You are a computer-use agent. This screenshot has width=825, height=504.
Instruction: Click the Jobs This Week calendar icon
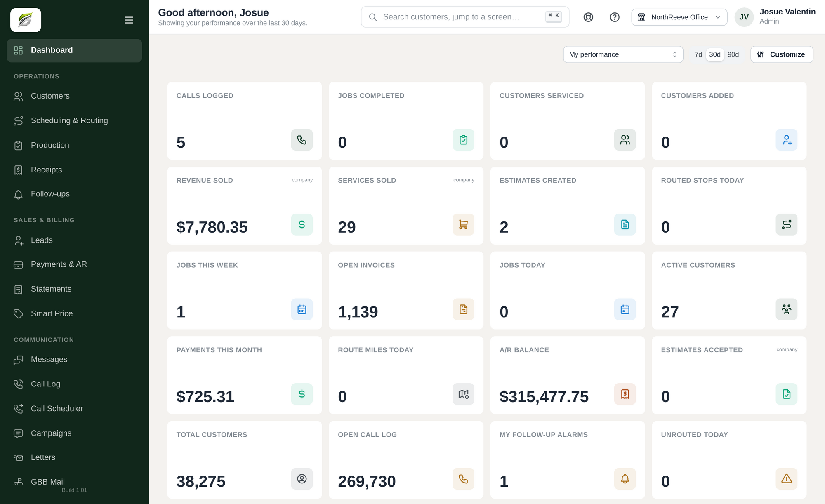pyautogui.click(x=302, y=309)
